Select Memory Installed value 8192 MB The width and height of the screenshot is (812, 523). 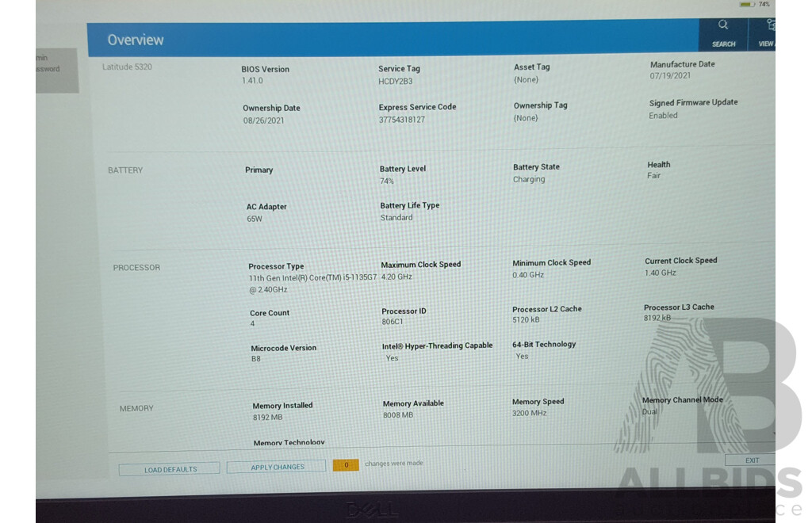click(x=268, y=417)
